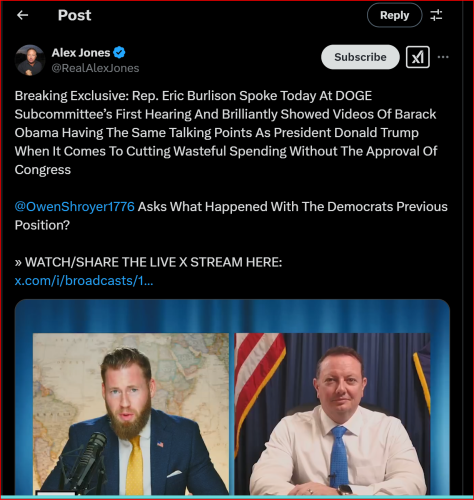
Task: Click the WATCH/SHARE THE LIVE X STREAM line
Action: tap(148, 262)
